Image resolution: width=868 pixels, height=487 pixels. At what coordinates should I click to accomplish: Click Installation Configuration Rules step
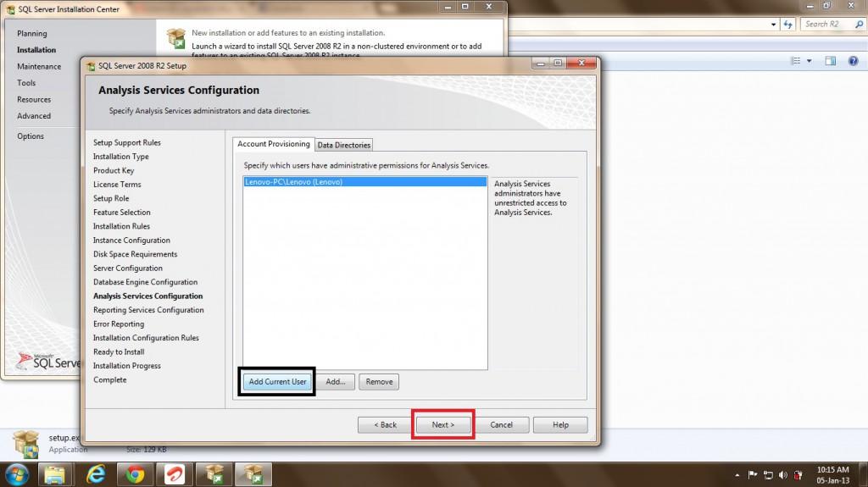pyautogui.click(x=146, y=338)
